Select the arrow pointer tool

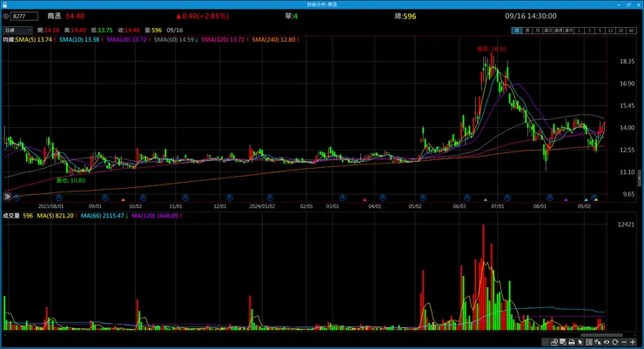[x=580, y=342]
